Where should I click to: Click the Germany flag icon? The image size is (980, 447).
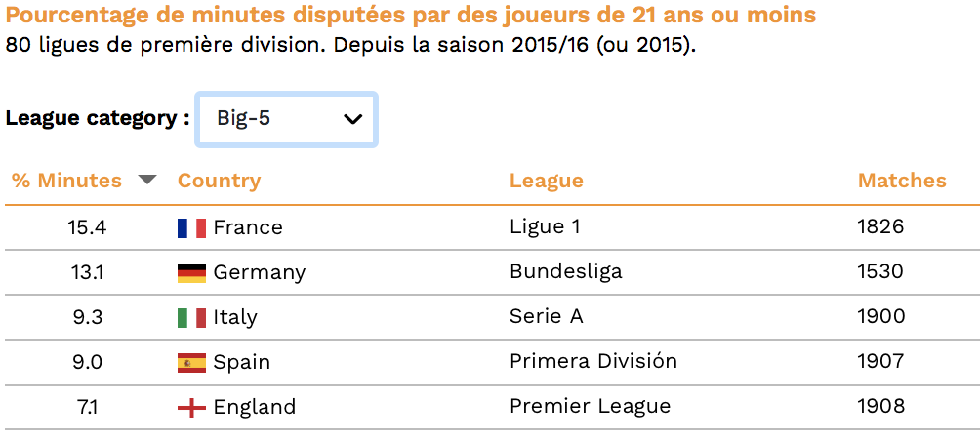pyautogui.click(x=191, y=272)
